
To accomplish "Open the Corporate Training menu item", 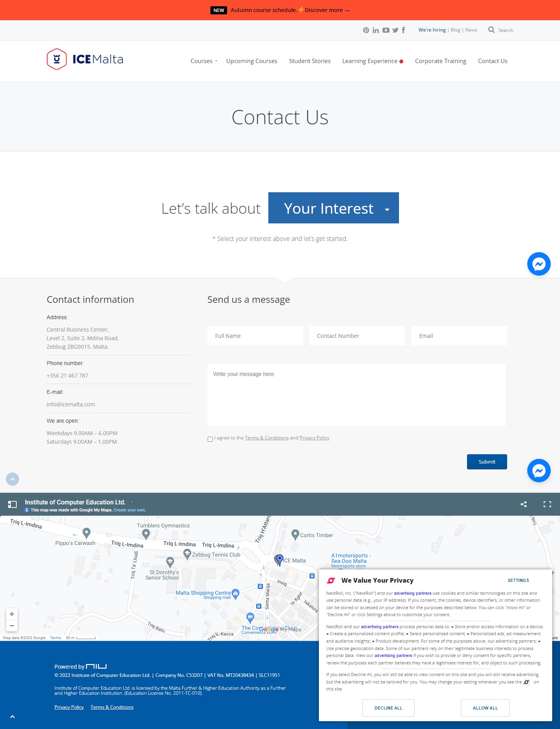I will point(440,61).
